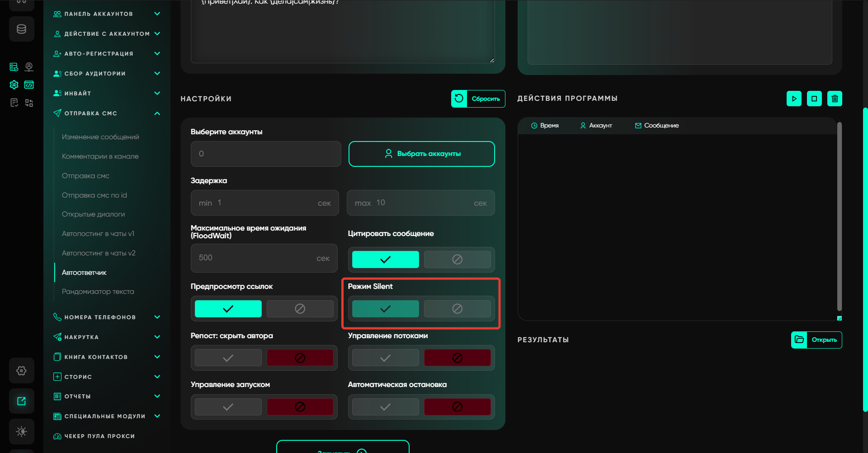Click the Сбросить reset button
868x453 pixels.
[478, 99]
